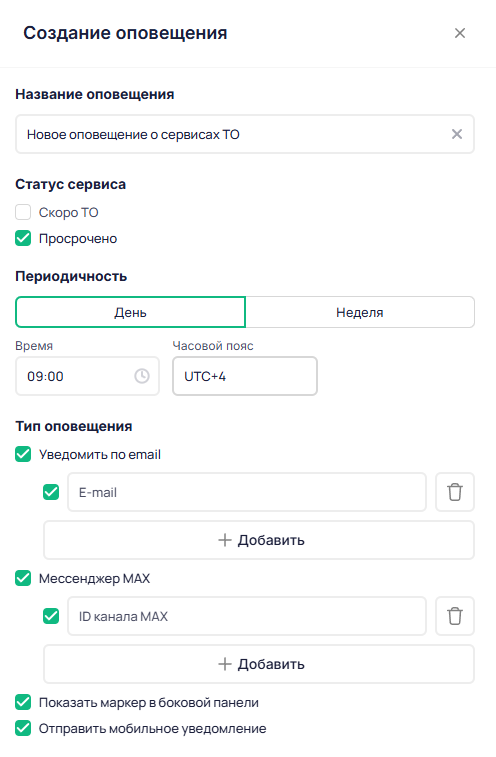Uncheck the Просрочено status
496x757 pixels.
point(23,238)
